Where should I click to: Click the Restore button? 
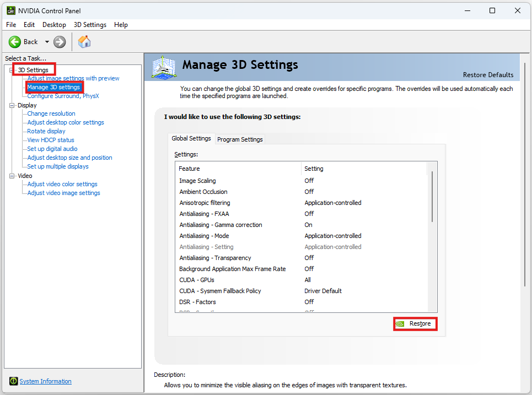pyautogui.click(x=415, y=324)
